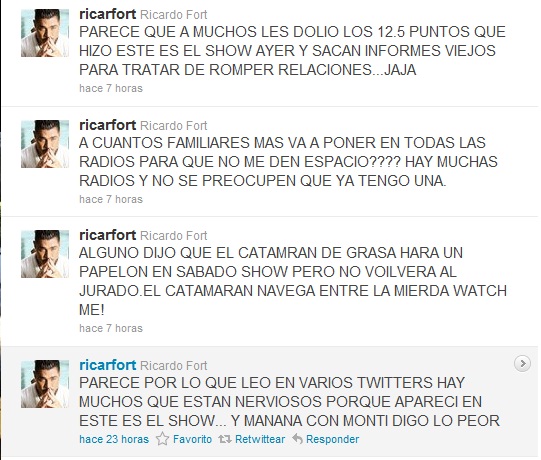The width and height of the screenshot is (541, 460).
Task: Click the Favorito star icon
Action: click(x=162, y=439)
